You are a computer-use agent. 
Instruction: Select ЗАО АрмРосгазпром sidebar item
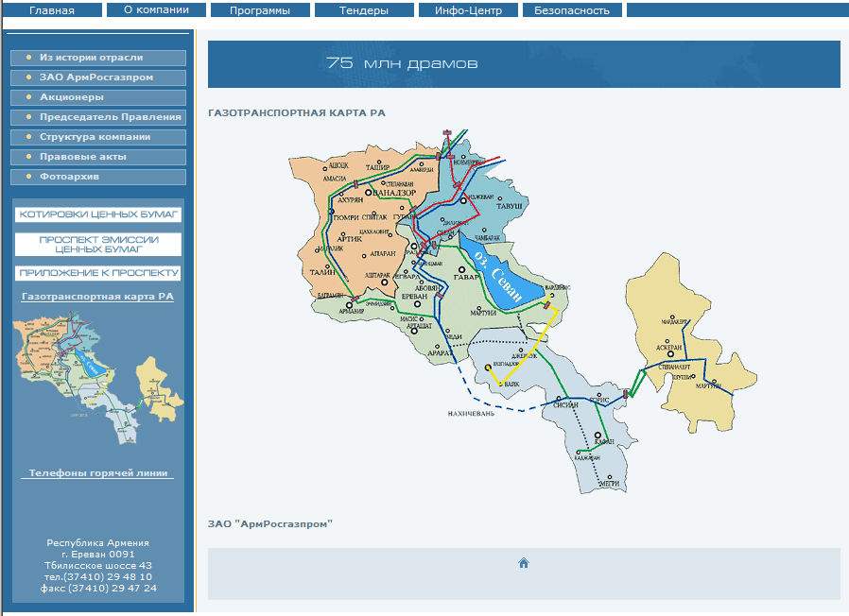[x=98, y=77]
